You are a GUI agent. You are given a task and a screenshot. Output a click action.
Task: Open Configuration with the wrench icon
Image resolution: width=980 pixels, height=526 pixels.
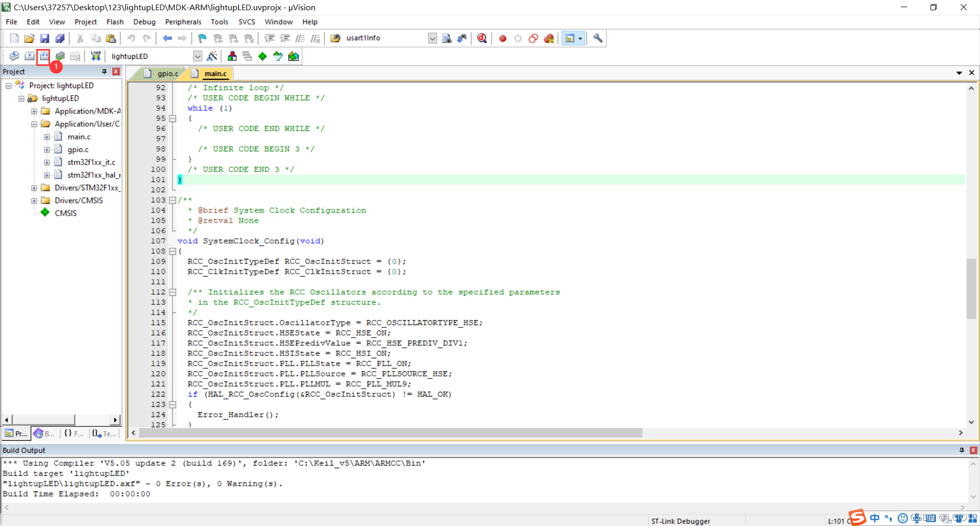click(598, 38)
